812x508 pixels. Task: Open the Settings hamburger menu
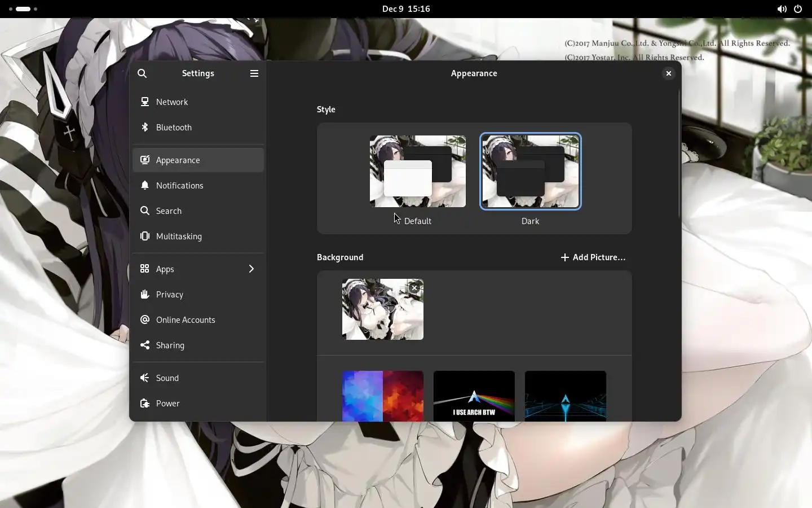pyautogui.click(x=254, y=73)
